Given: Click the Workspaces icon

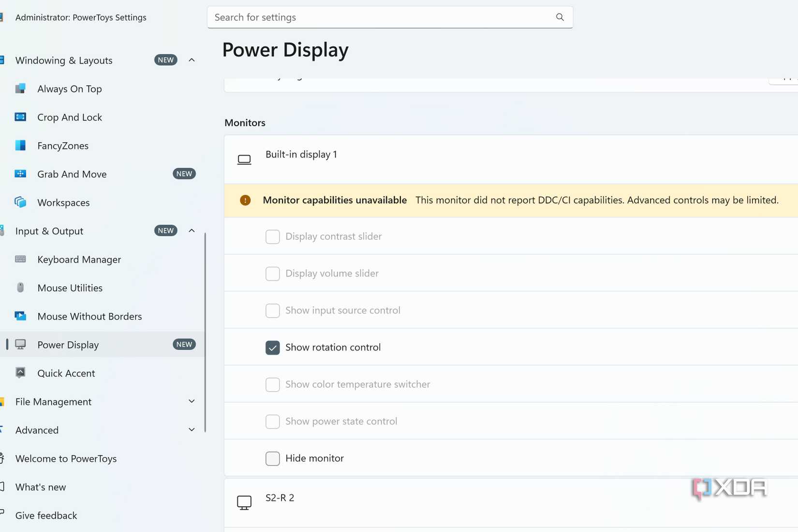Looking at the screenshot, I should [20, 202].
